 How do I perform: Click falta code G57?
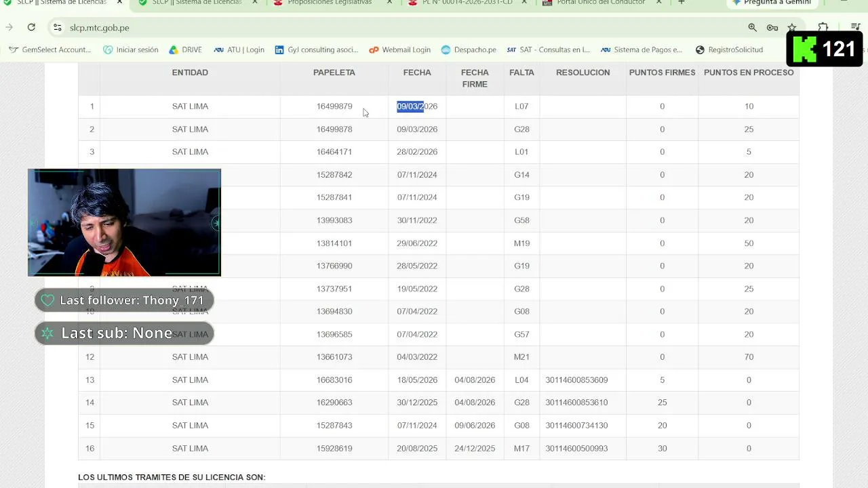coord(521,334)
